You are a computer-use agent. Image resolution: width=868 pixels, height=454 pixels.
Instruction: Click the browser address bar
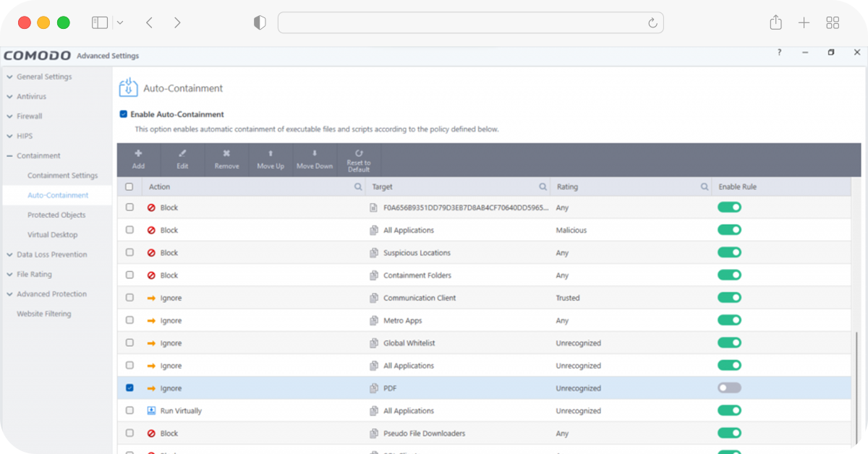coord(470,22)
